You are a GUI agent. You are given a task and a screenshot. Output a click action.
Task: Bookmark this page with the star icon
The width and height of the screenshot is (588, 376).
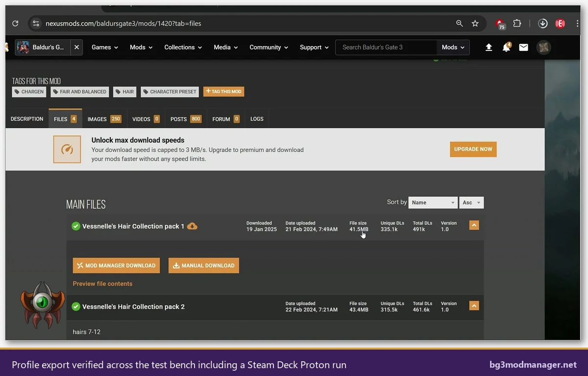point(475,23)
